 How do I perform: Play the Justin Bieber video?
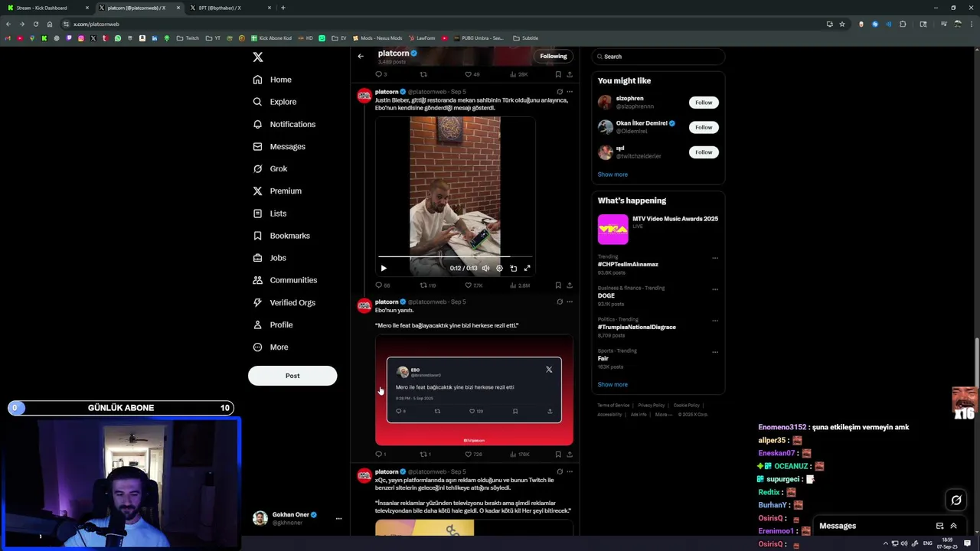click(384, 269)
